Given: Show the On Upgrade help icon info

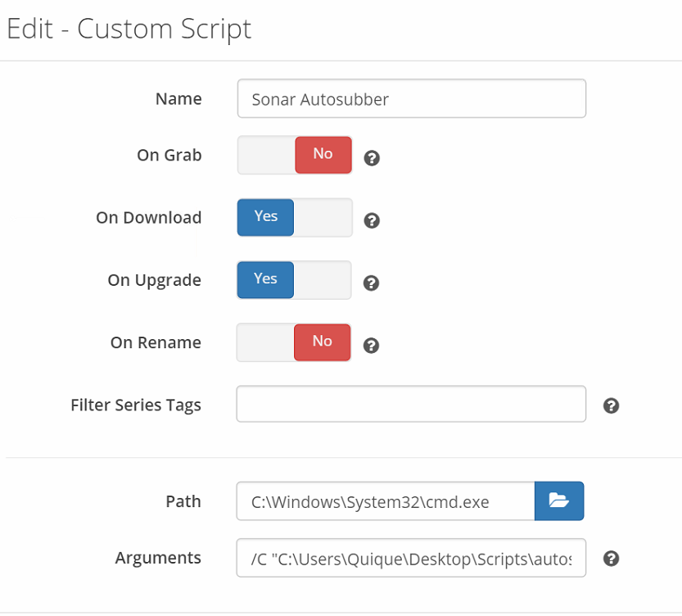Looking at the screenshot, I should pyautogui.click(x=371, y=283).
